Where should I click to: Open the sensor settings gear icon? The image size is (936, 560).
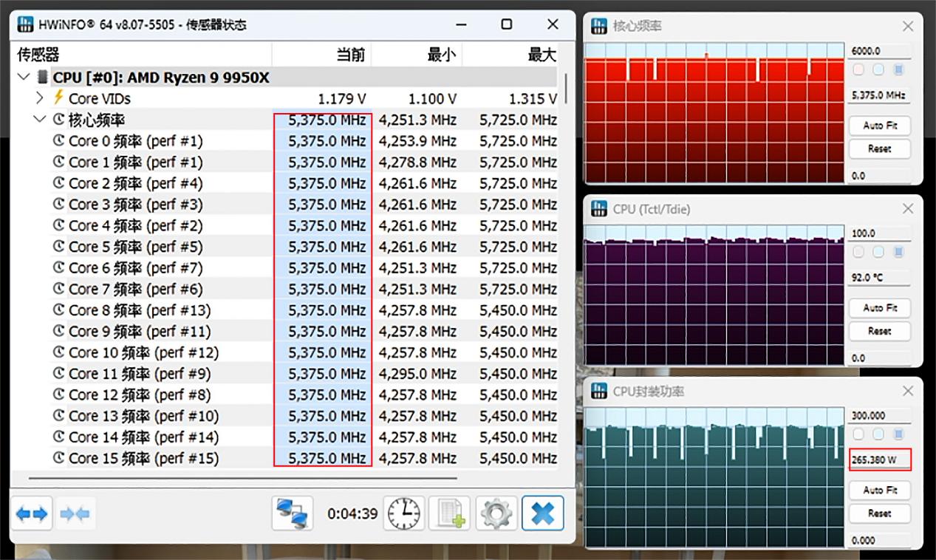pos(496,513)
